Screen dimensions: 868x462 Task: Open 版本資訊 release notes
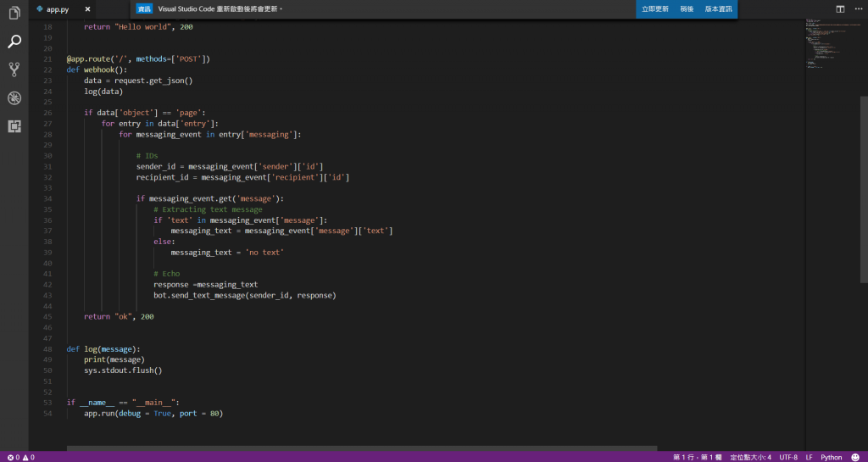point(718,8)
